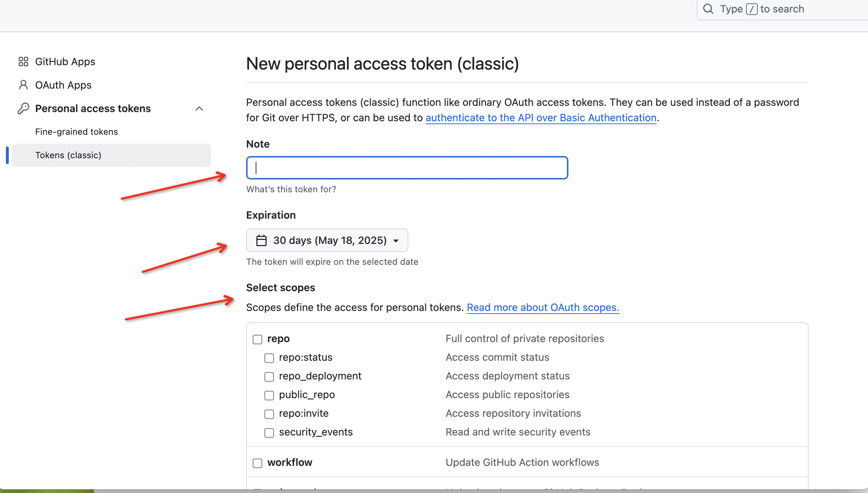Open Fine-grained tokens page
Image resolution: width=868 pixels, height=493 pixels.
pyautogui.click(x=77, y=132)
